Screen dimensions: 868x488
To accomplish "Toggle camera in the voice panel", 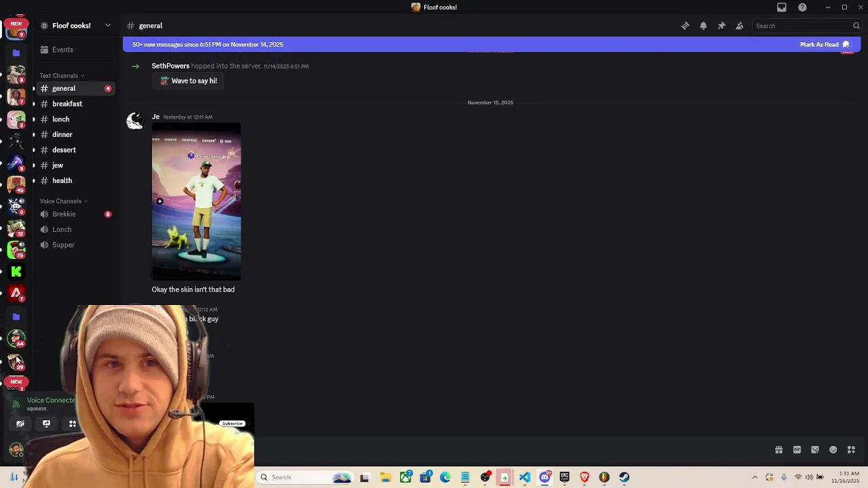I will coord(20,424).
